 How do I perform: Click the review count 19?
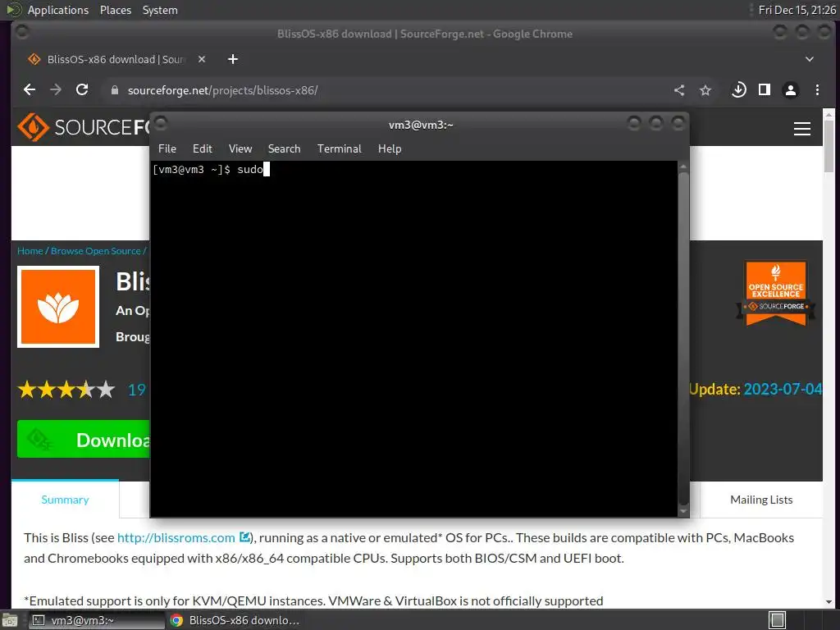click(137, 390)
